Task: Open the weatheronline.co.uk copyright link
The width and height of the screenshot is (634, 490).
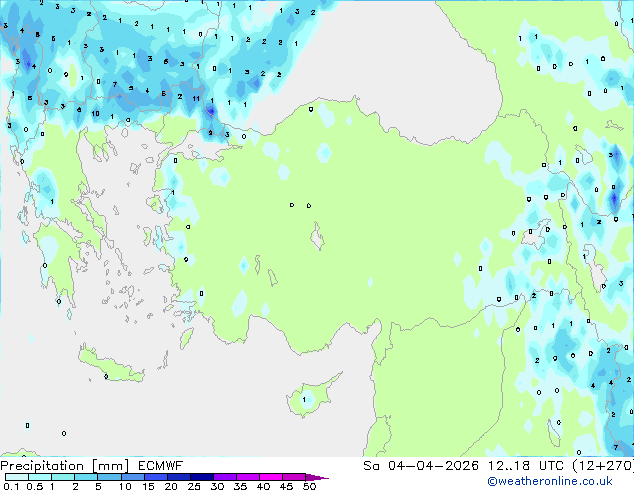Action: pos(550,481)
